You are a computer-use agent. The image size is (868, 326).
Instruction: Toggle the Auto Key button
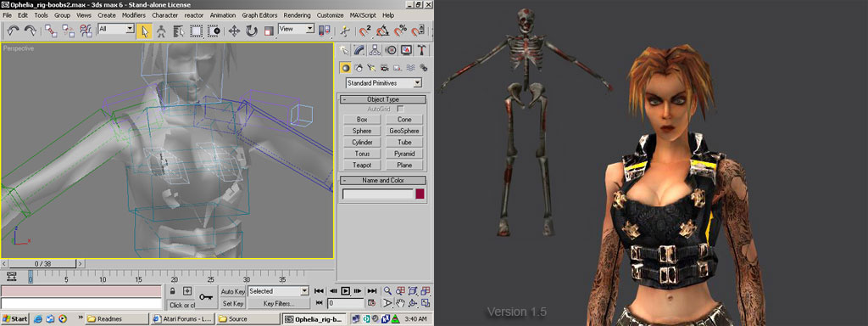point(233,292)
